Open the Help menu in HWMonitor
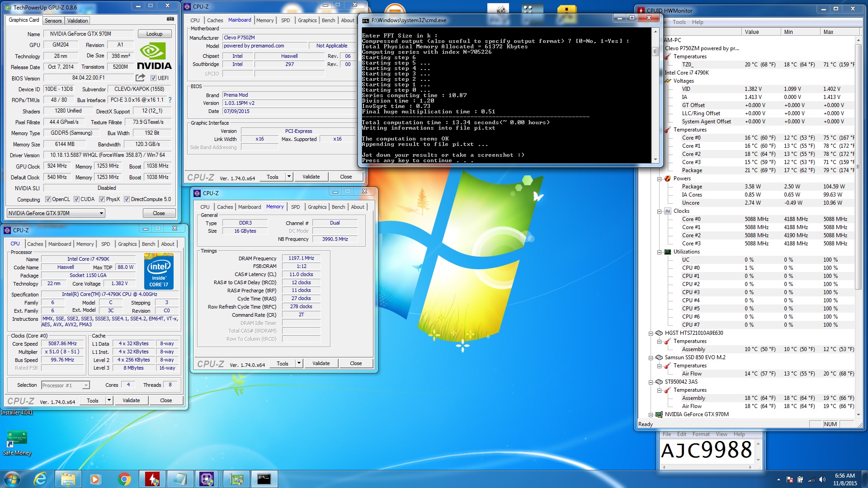This screenshot has width=868, height=488. [x=698, y=22]
